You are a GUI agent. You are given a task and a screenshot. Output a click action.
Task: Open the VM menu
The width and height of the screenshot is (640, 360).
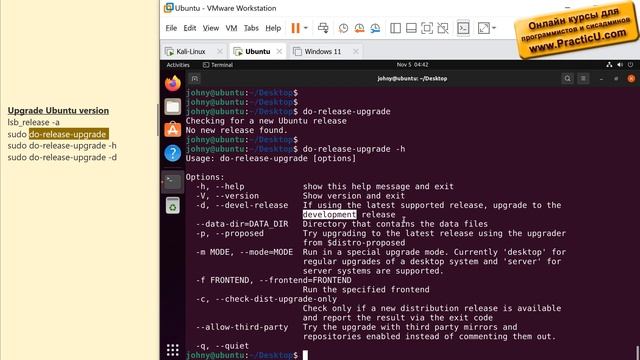pos(231,28)
